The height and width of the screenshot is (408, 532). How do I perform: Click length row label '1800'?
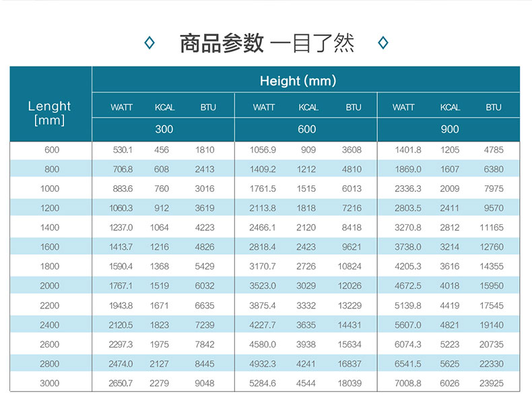tap(50, 266)
